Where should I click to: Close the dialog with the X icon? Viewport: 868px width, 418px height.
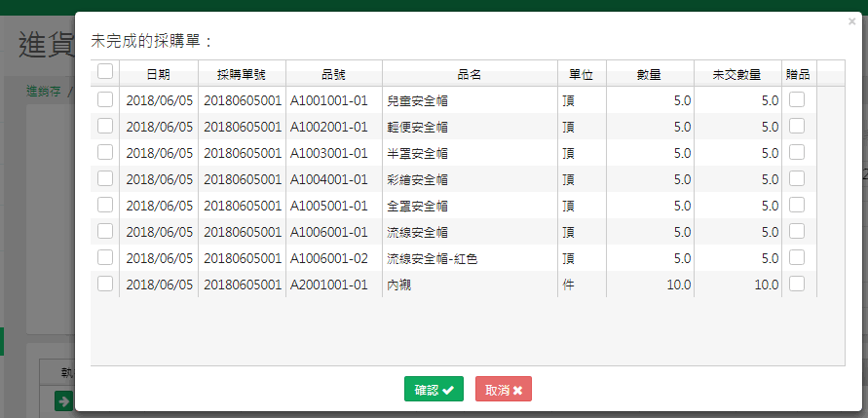[x=852, y=21]
